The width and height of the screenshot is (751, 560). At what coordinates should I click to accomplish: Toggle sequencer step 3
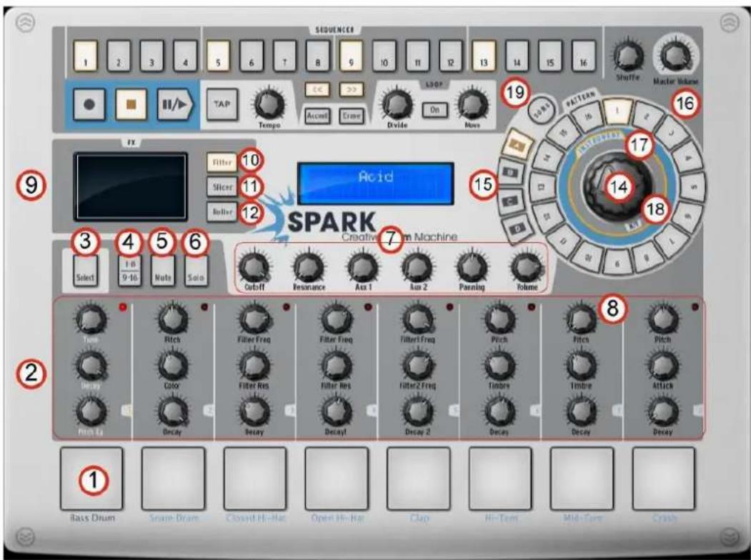(151, 56)
